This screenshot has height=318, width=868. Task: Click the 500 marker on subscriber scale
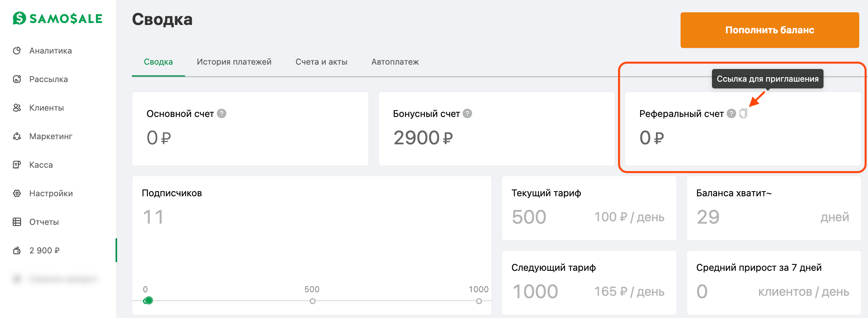click(x=312, y=301)
